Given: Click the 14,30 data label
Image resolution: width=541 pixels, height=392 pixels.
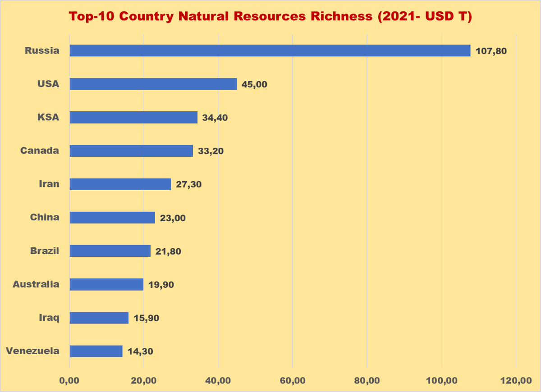Looking at the screenshot, I should [x=141, y=351].
